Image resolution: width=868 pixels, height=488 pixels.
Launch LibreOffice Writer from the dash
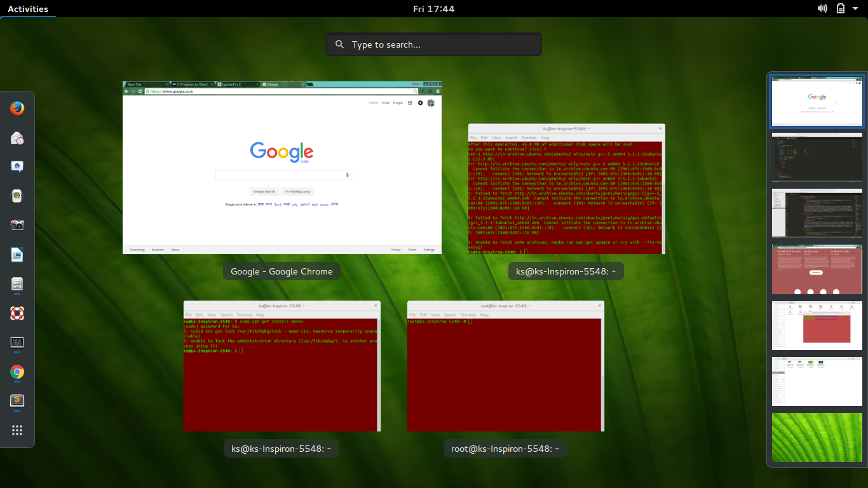(x=17, y=254)
